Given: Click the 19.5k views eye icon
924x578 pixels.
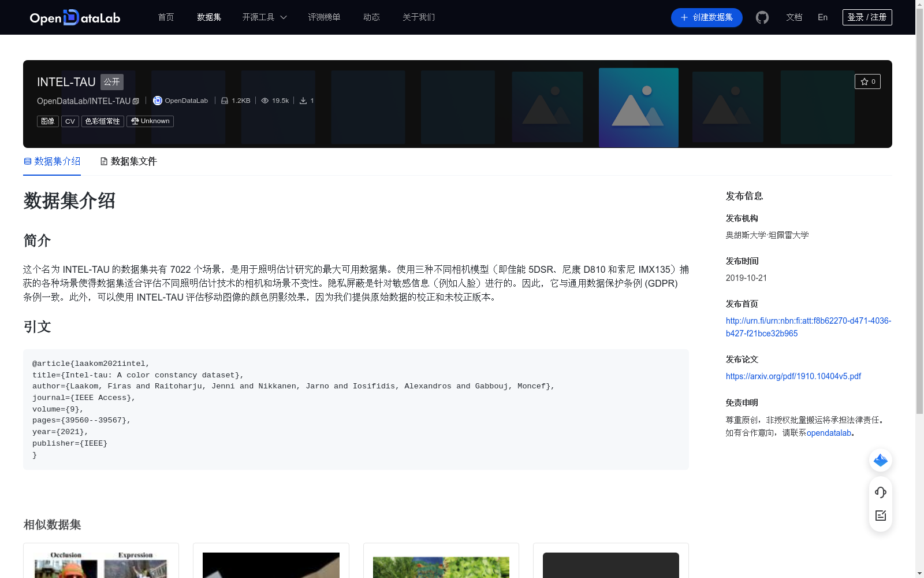Looking at the screenshot, I should coord(265,101).
